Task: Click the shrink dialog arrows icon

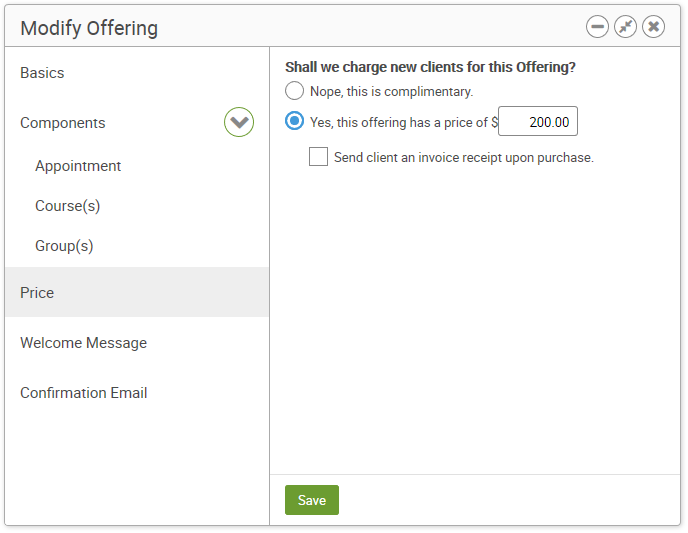Action: [625, 27]
